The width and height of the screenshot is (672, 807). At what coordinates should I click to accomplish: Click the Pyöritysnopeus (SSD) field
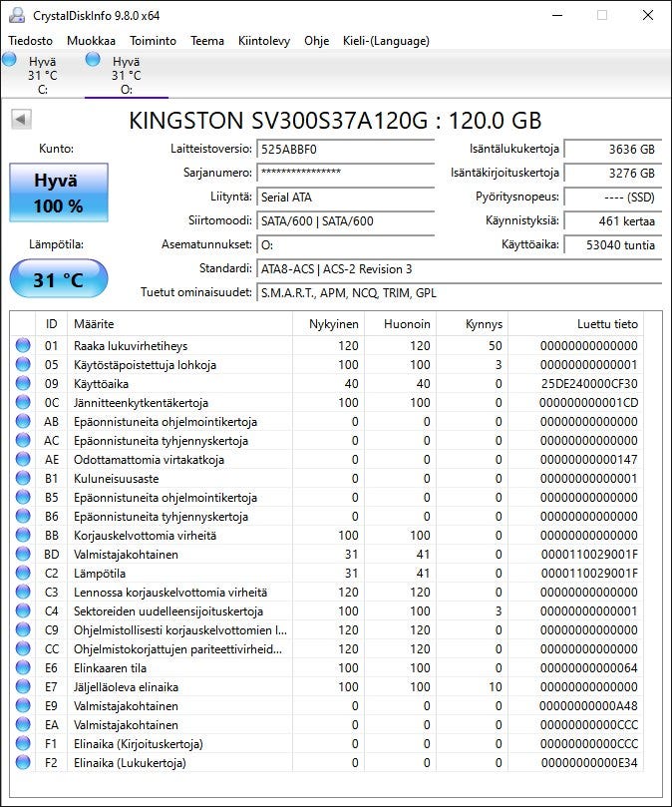[613, 198]
